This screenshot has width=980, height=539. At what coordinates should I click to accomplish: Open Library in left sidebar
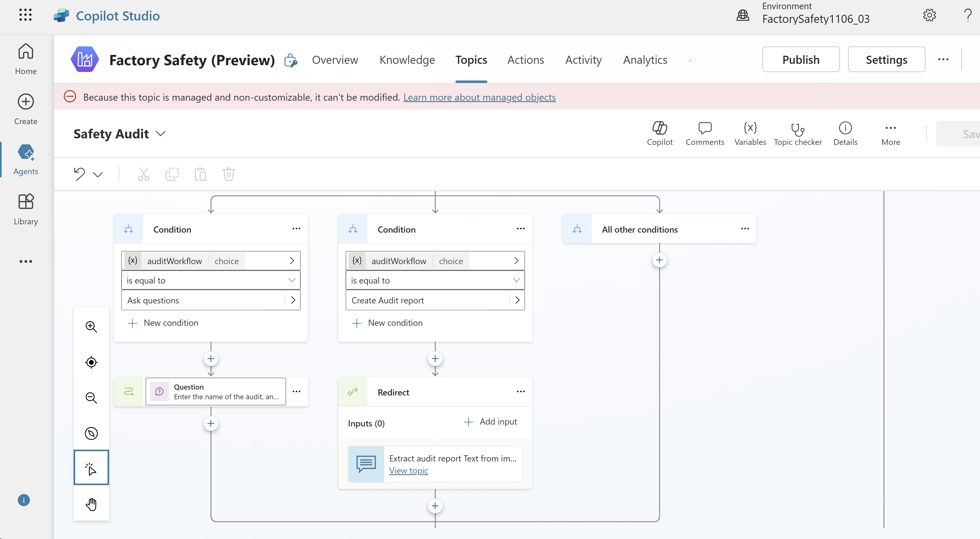[26, 209]
